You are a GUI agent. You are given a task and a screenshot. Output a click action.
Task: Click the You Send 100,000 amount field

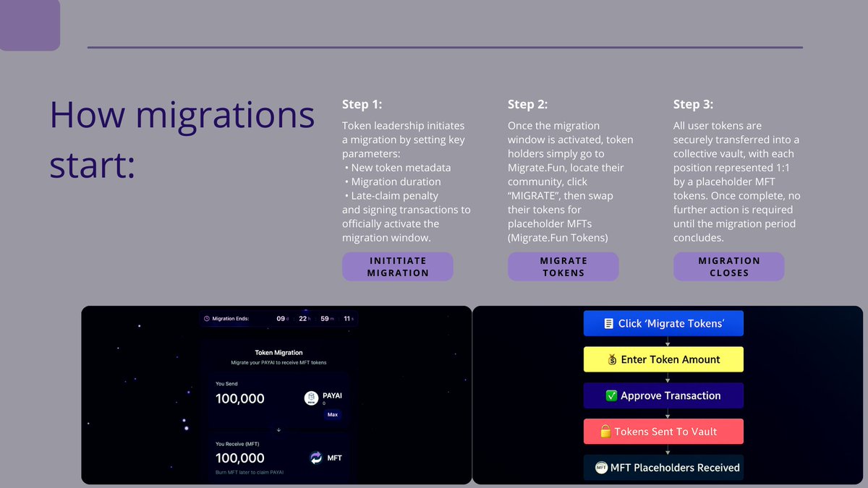(x=240, y=398)
